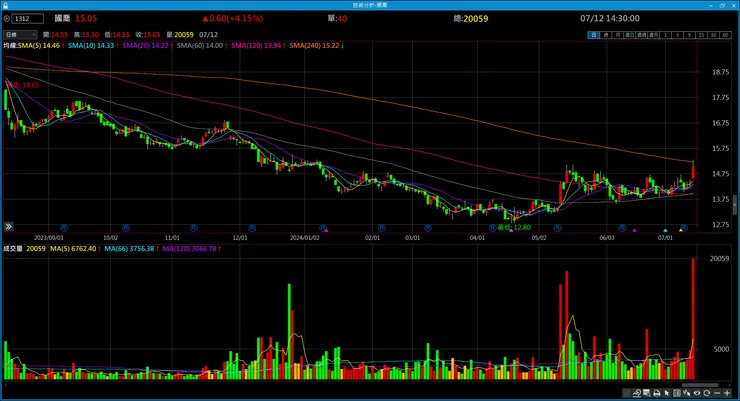Switch to the 5-minute chart button

(x=689, y=35)
